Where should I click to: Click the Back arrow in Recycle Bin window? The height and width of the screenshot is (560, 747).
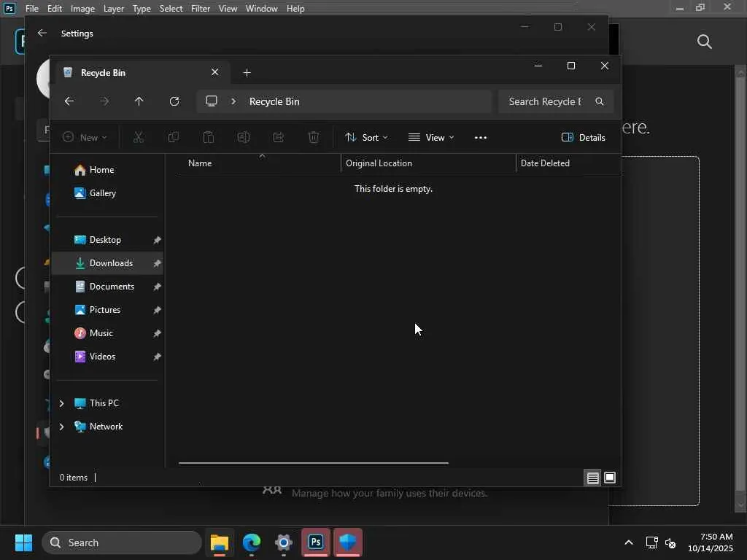click(x=69, y=101)
